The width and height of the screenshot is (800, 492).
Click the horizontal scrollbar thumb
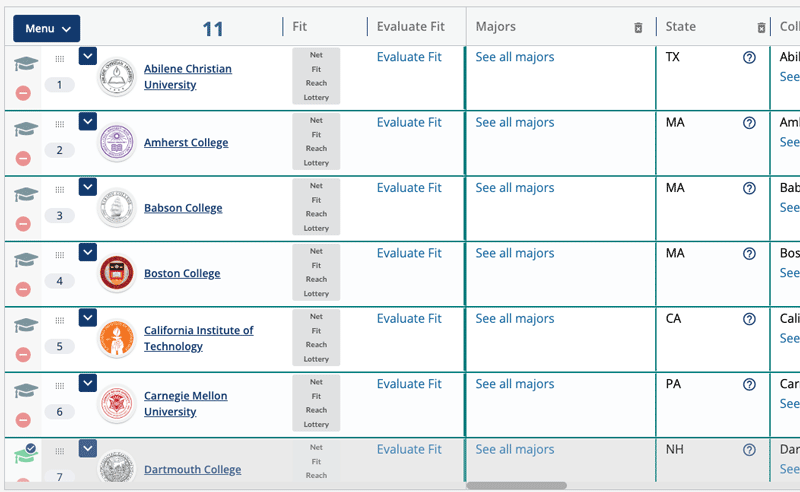[x=516, y=485]
